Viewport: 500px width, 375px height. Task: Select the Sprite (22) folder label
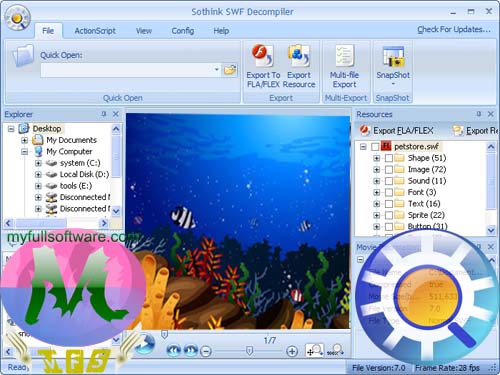(x=426, y=215)
